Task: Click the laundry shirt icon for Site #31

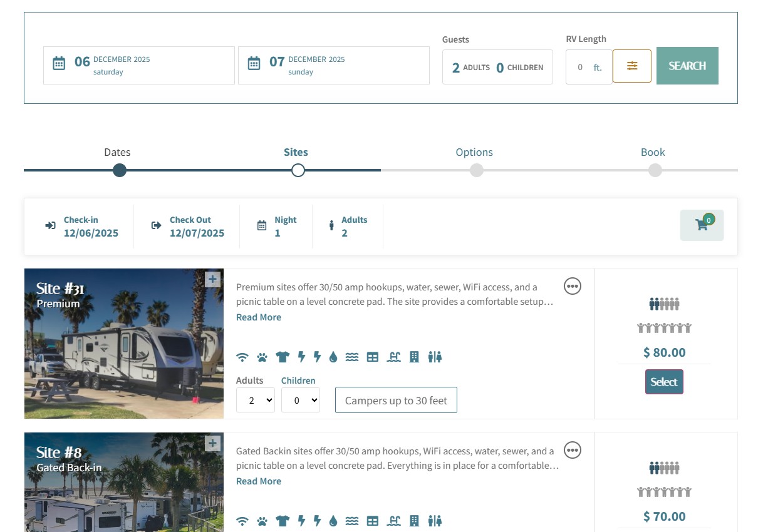Action: tap(283, 357)
